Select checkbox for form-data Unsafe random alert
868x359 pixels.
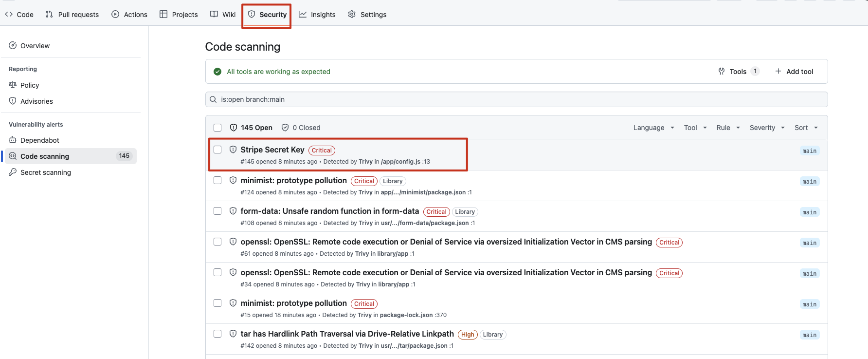tap(217, 211)
